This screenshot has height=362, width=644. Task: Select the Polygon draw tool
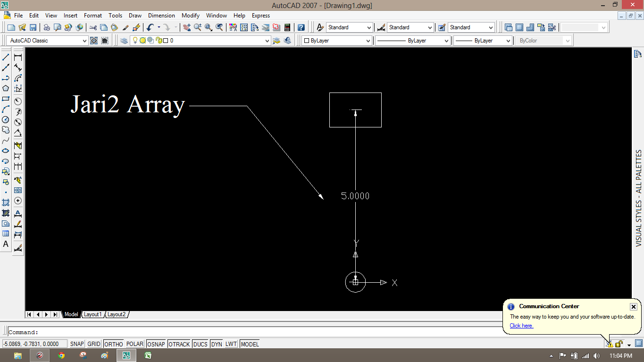point(6,88)
